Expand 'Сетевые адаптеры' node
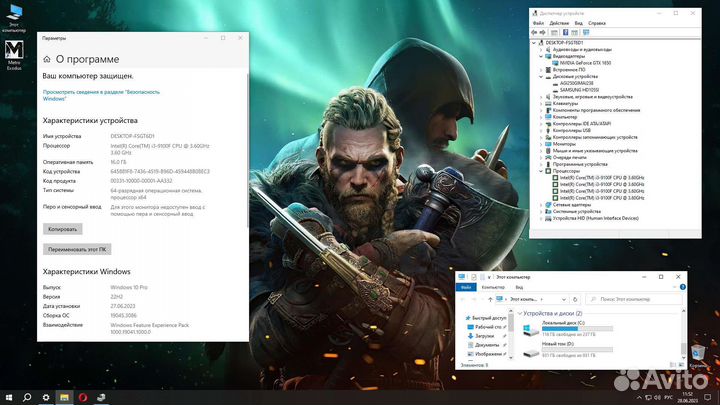 [x=541, y=205]
